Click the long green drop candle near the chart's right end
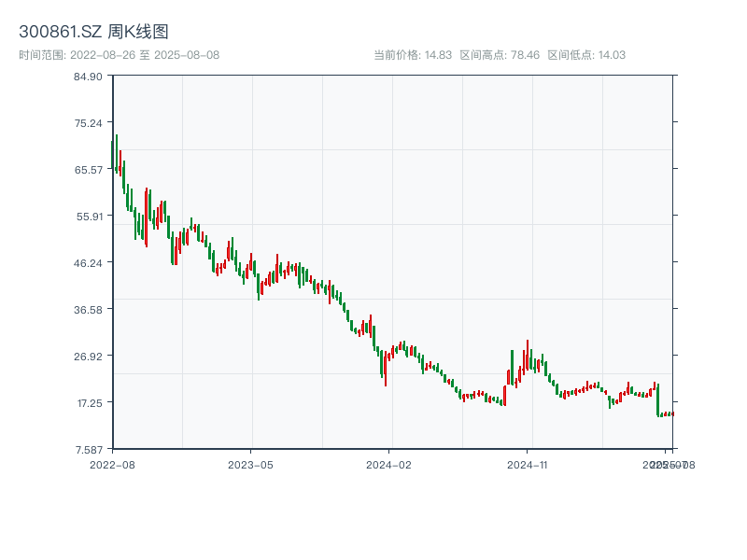The width and height of the screenshot is (747, 560). 657,399
